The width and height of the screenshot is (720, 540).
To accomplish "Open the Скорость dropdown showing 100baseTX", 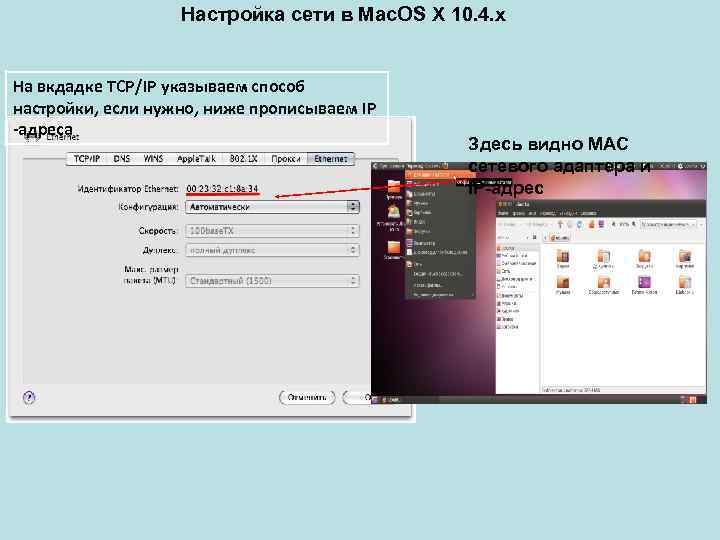I will 272,231.
